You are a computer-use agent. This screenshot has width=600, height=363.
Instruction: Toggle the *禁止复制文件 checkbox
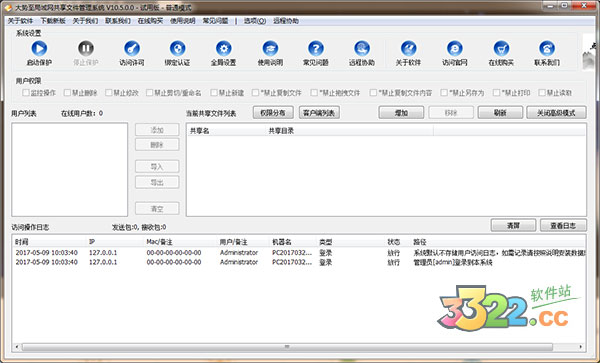tap(255, 93)
